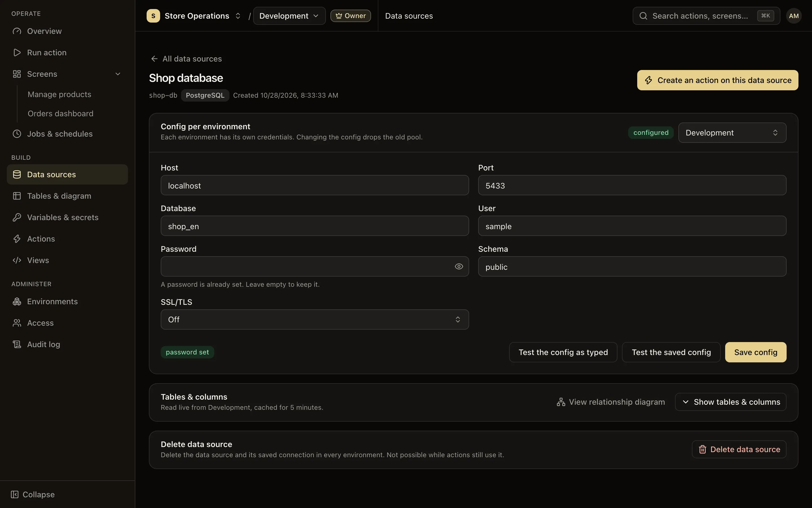
Task: Click Test the config as typed
Action: (x=563, y=352)
